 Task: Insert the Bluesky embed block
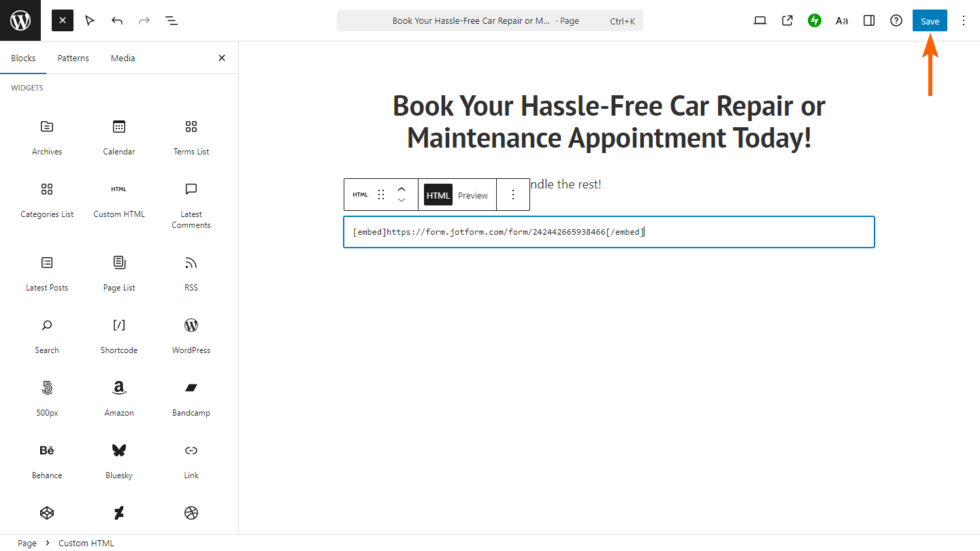click(x=119, y=461)
